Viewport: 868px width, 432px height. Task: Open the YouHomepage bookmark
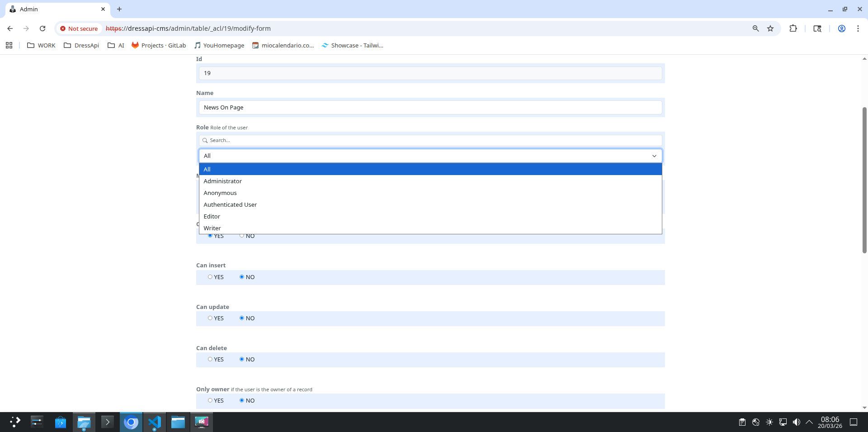coord(219,45)
